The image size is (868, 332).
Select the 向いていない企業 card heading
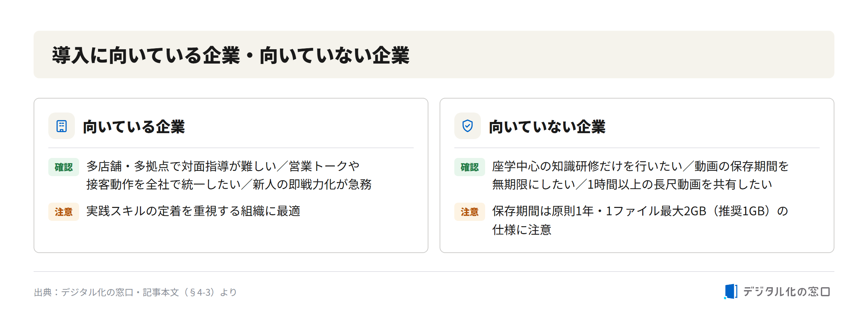point(547,127)
